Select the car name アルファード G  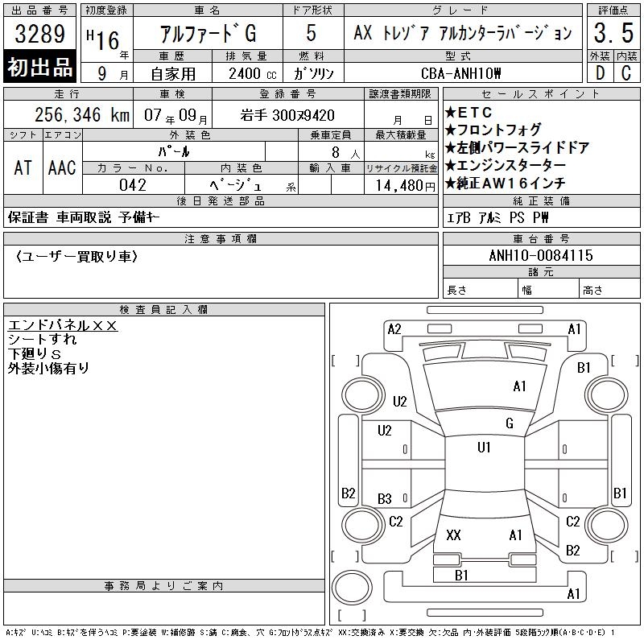tap(208, 33)
